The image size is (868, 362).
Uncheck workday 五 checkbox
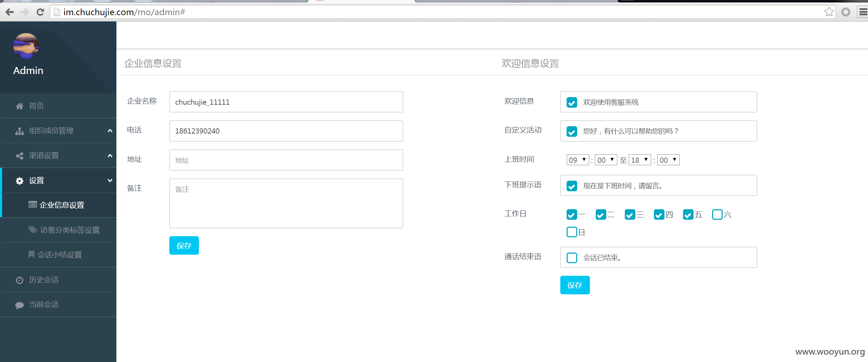click(x=688, y=214)
